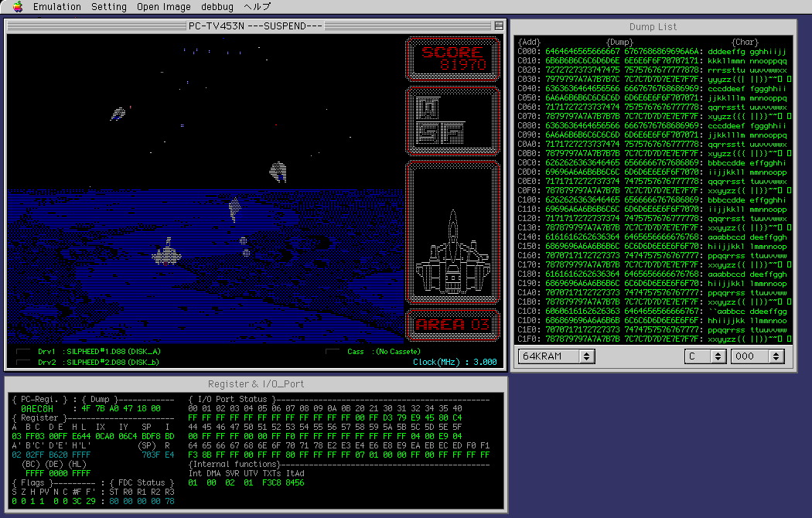Screen dimensions: 812x518
Task: Select dump row address 'C180:'
Action: coord(529,274)
